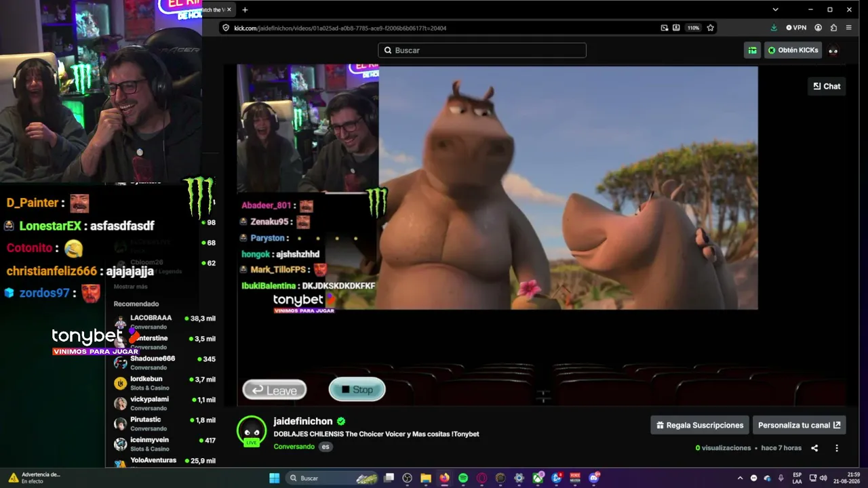868x488 pixels.
Task: Bookmark this page with the star icon
Action: click(x=711, y=28)
